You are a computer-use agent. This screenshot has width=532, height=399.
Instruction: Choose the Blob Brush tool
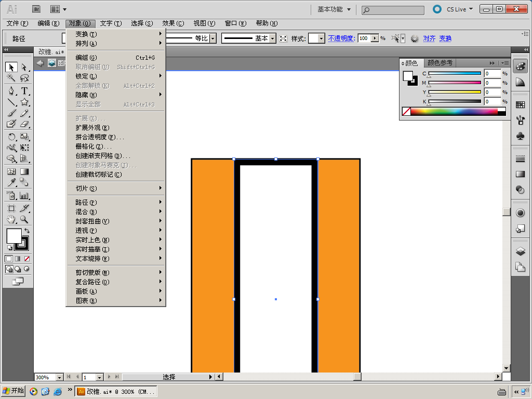tap(11, 124)
